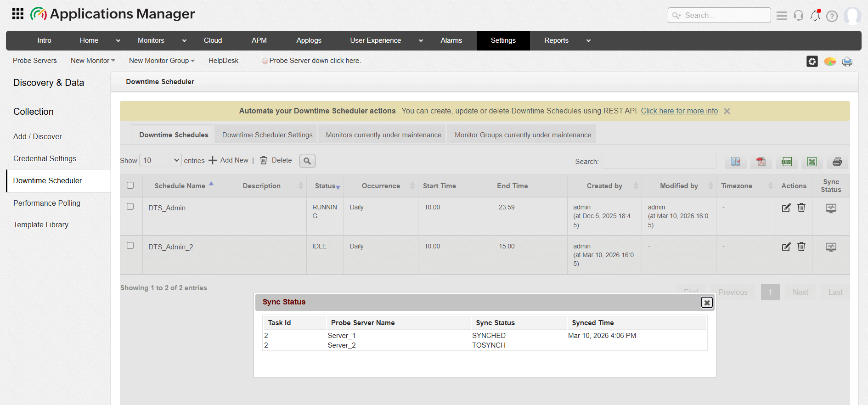Open the notifications bell
Viewport: 868px width, 405px height.
[815, 16]
